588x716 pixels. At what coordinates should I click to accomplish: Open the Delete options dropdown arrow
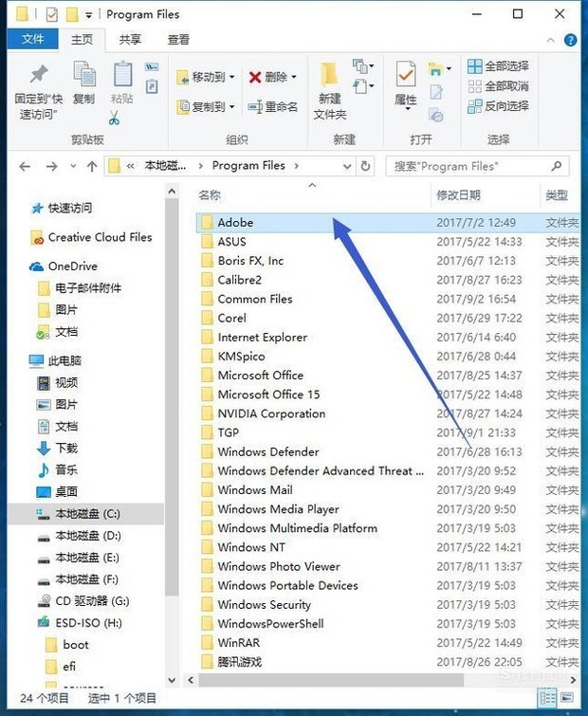[x=294, y=77]
